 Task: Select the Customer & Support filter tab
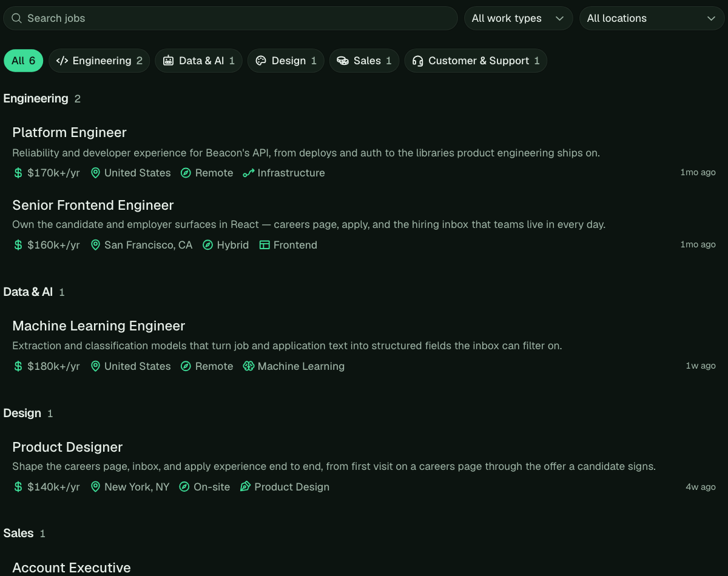tap(476, 61)
